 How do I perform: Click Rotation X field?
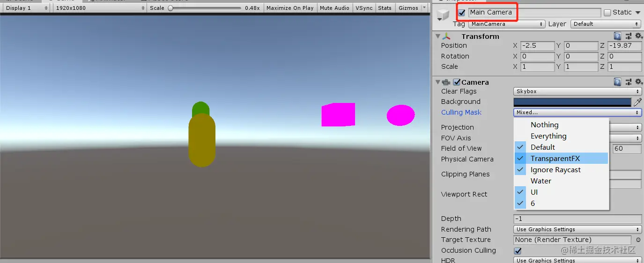point(537,56)
